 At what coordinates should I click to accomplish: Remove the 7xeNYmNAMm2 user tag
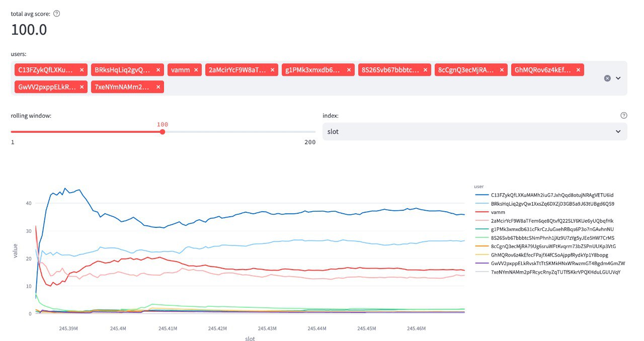[x=158, y=88]
